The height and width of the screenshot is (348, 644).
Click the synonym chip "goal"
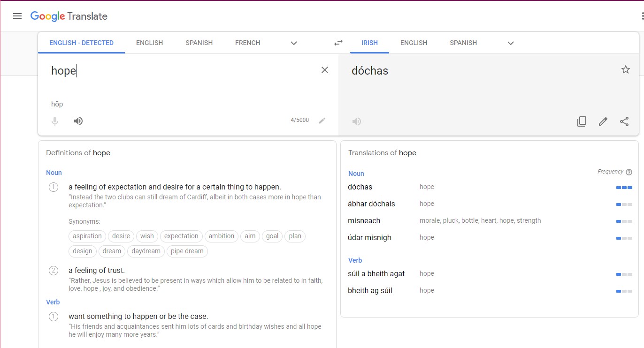click(x=272, y=236)
